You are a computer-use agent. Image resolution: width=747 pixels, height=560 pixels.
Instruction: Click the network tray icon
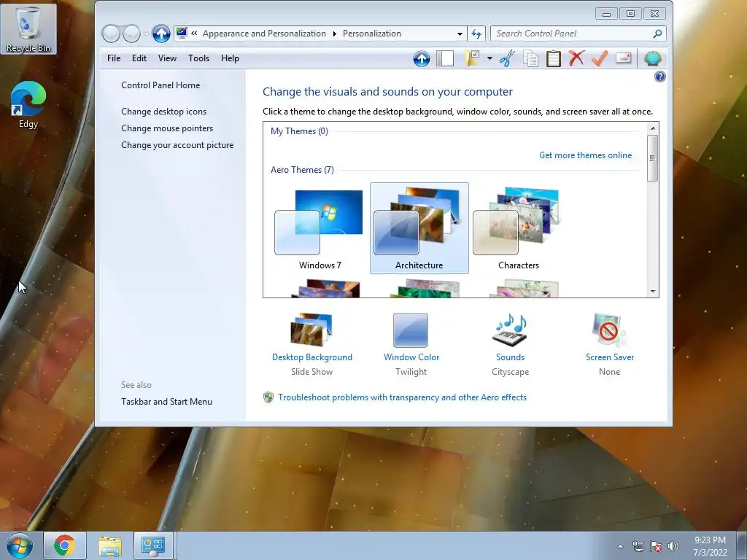pyautogui.click(x=638, y=546)
